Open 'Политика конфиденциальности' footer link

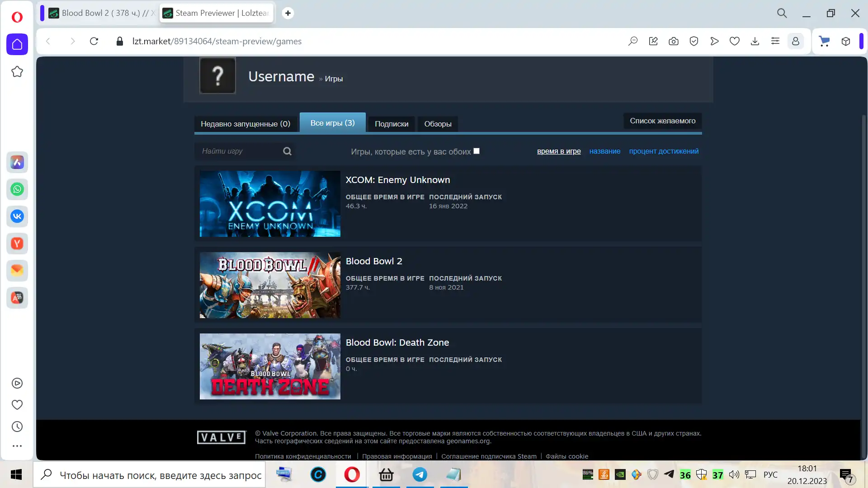coord(303,456)
